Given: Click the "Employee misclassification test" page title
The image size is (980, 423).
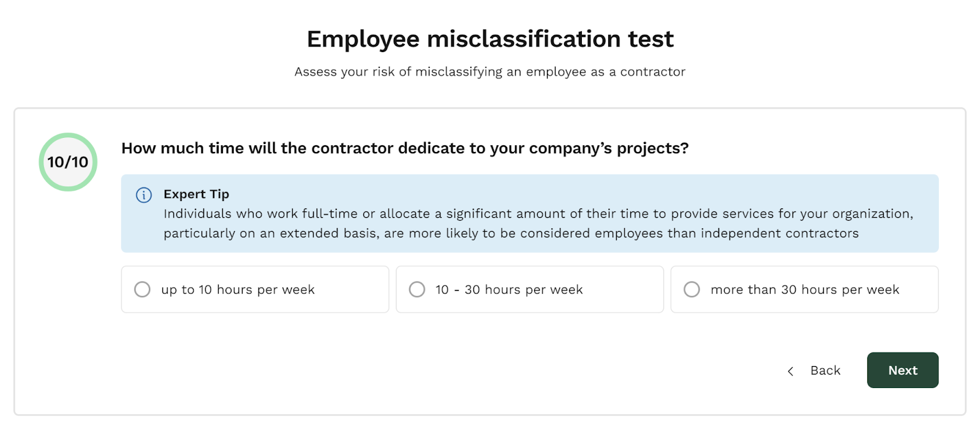Looking at the screenshot, I should (490, 39).
